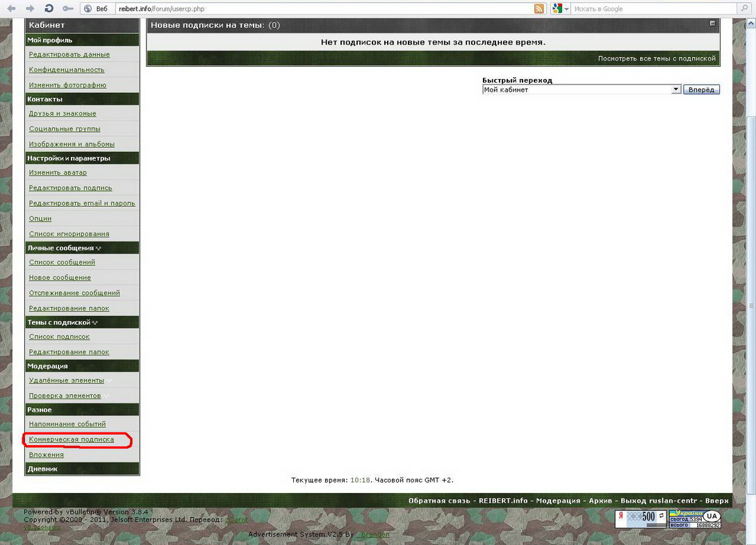Collapse the new thread subscriptions panel

(x=712, y=24)
